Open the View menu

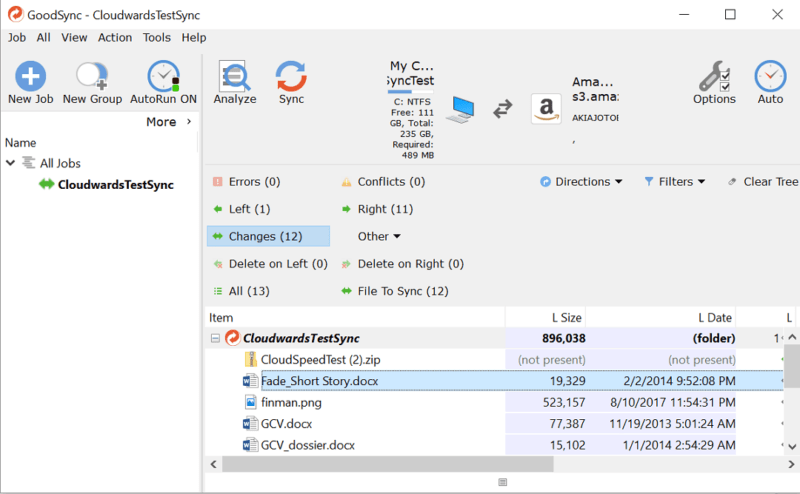(x=74, y=37)
